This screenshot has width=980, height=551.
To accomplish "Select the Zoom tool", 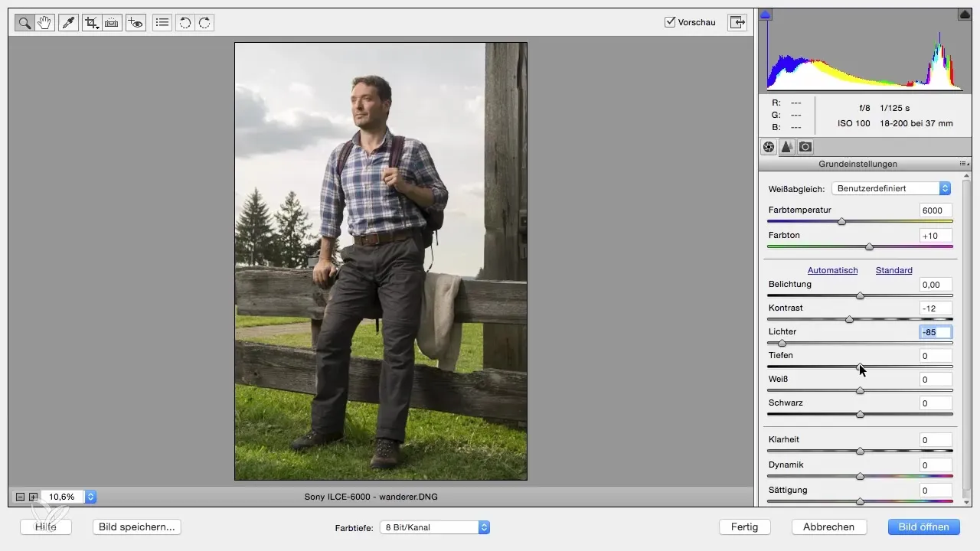I will [x=24, y=23].
